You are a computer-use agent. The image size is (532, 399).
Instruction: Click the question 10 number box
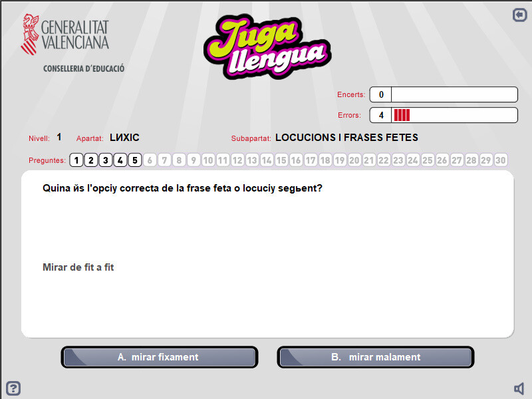[x=208, y=160]
